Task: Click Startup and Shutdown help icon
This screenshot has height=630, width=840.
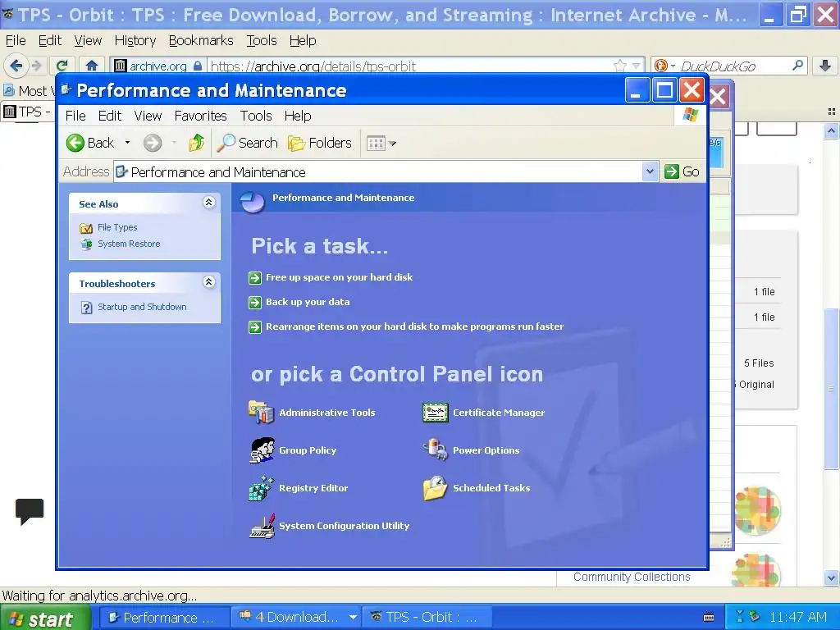Action: click(86, 308)
